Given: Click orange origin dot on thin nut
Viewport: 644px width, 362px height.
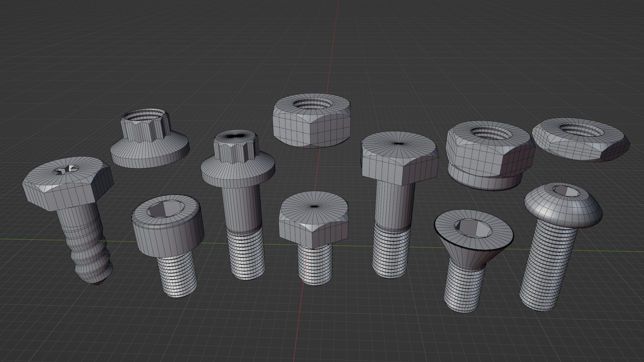Looking at the screenshot, I should (x=576, y=147).
